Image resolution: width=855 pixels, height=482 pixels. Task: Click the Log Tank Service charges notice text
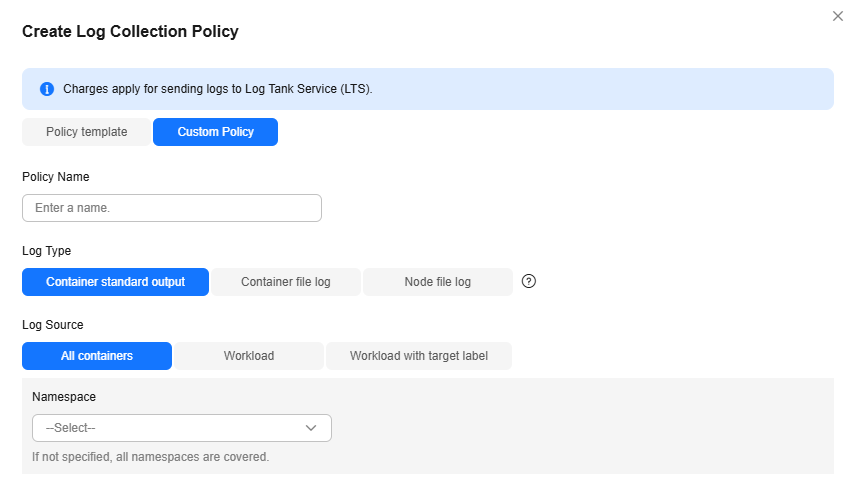[218, 89]
